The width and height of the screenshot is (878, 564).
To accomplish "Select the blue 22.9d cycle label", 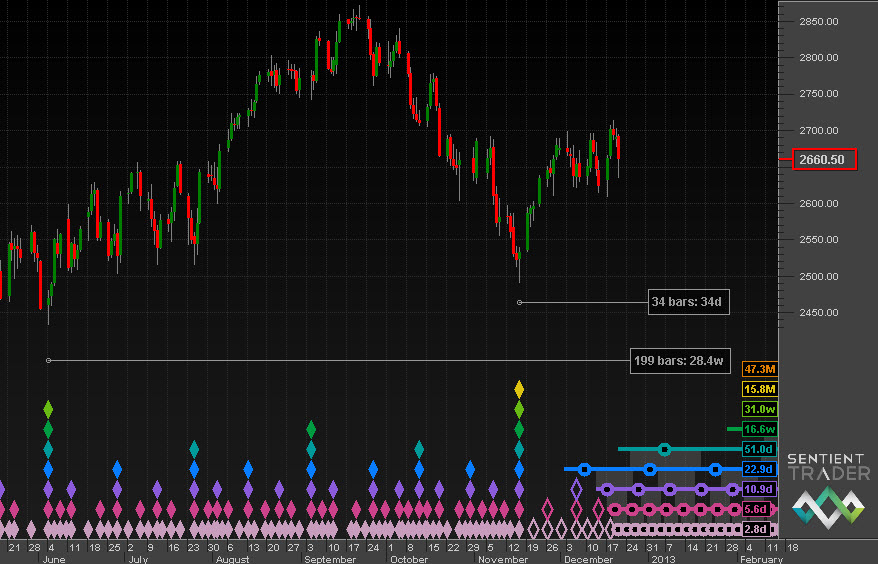I will (756, 469).
